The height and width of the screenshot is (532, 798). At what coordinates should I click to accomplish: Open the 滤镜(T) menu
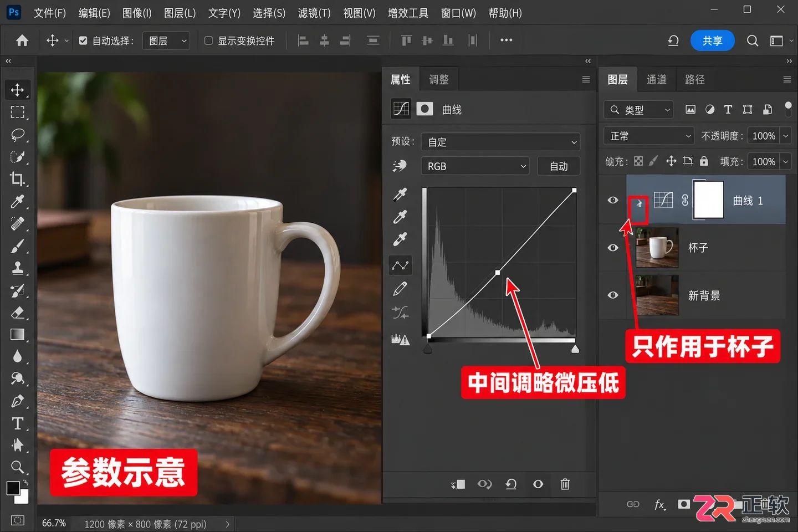tap(314, 13)
